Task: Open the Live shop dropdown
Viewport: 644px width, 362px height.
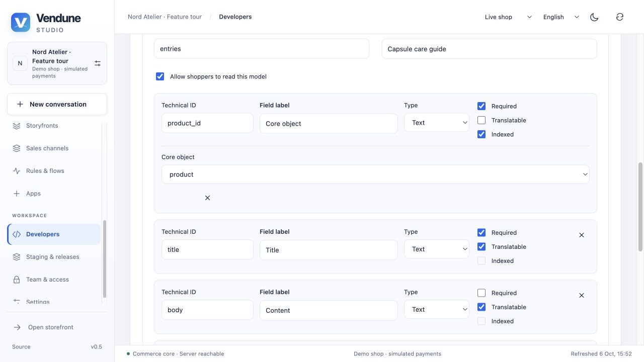Action: [x=508, y=17]
